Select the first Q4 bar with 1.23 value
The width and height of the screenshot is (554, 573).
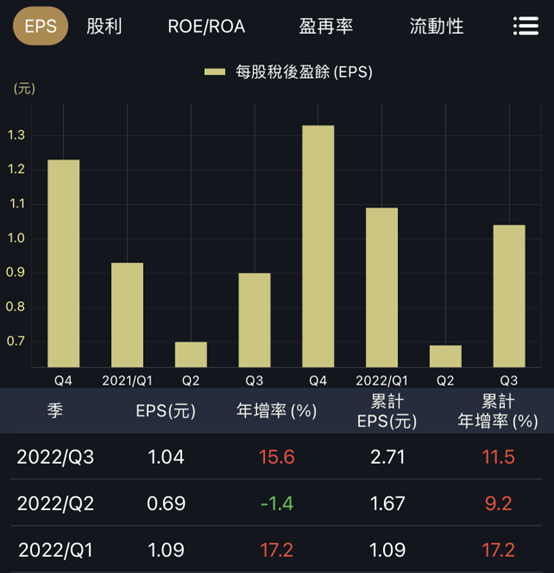click(64, 263)
